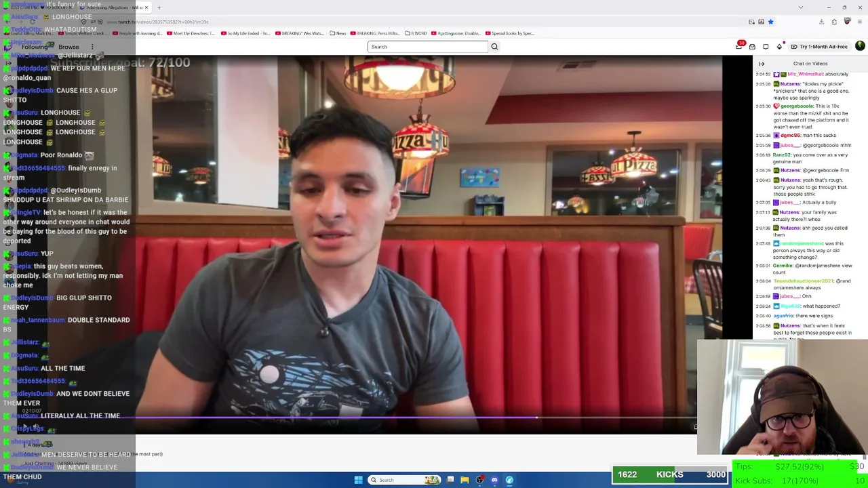868x488 pixels.
Task: Open a new browser tab
Action: click(159, 7)
